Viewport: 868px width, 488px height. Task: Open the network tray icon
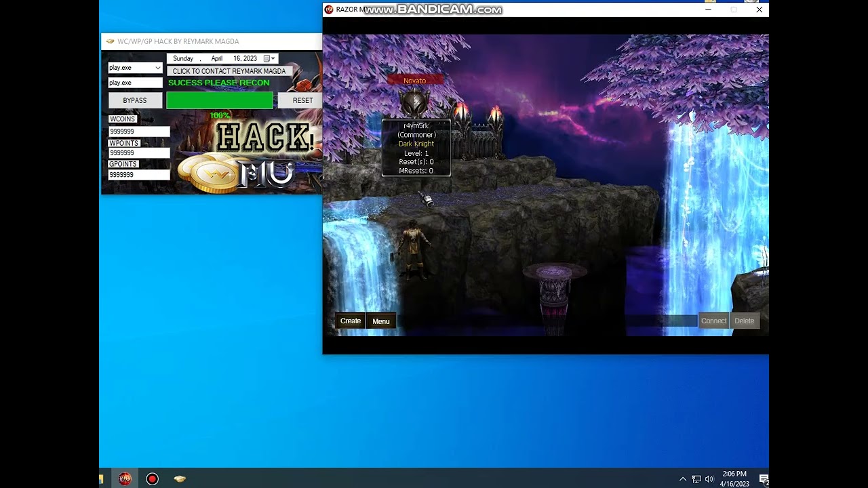[x=696, y=479]
